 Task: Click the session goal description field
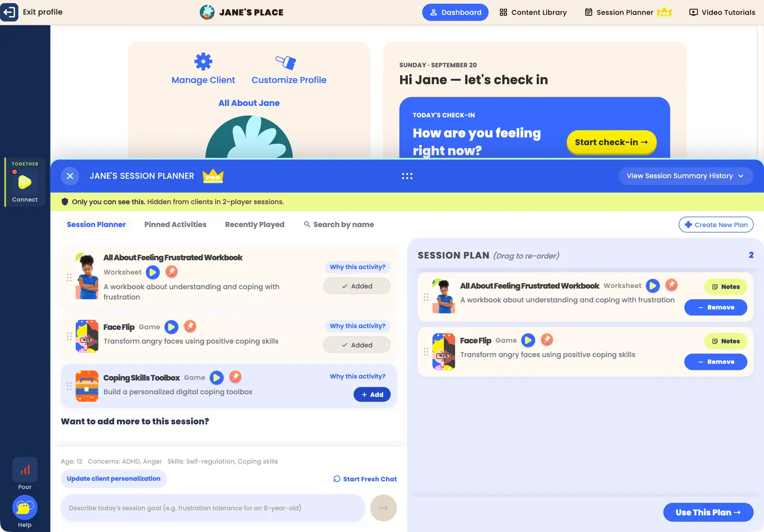212,508
